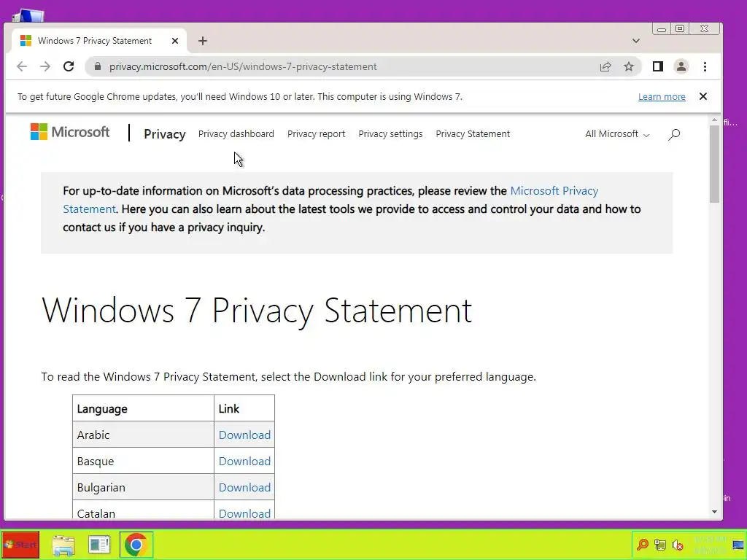747x560 pixels.
Task: Click the Arabic language cell
Action: [x=143, y=435]
